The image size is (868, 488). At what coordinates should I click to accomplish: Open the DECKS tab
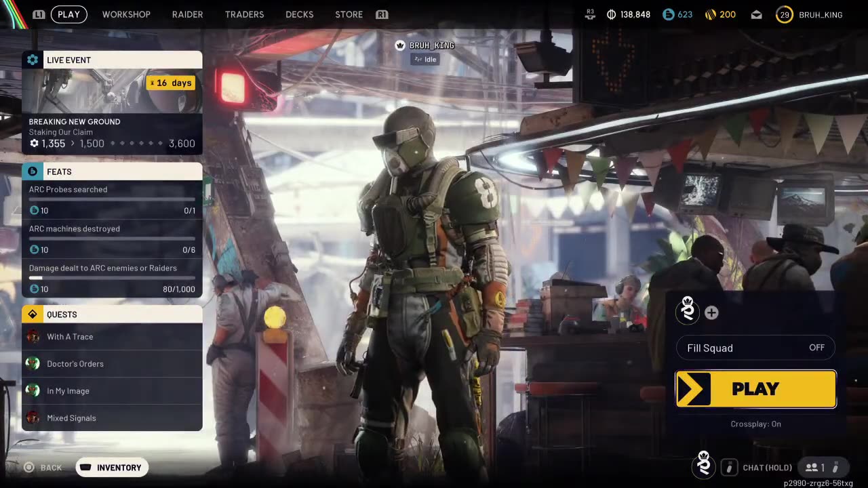299,14
